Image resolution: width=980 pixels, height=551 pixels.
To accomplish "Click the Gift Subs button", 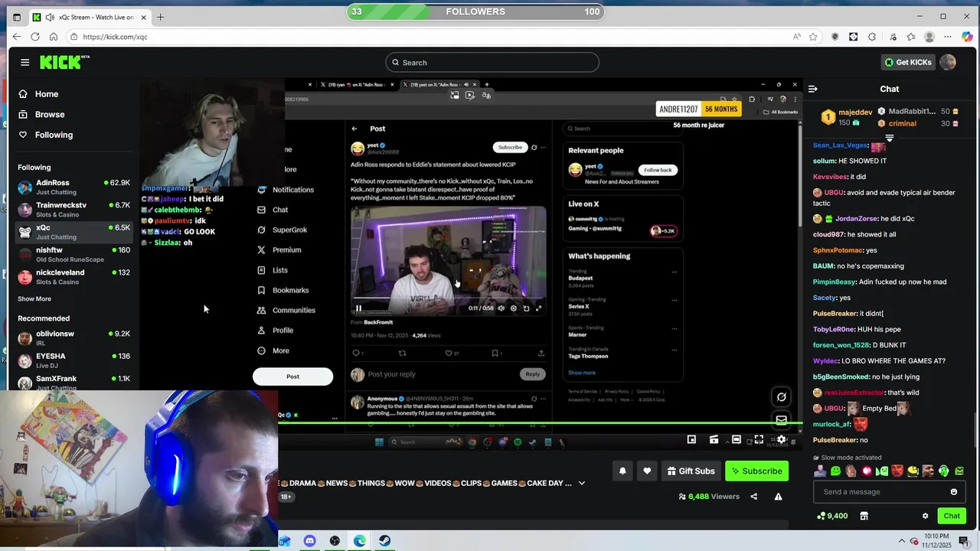I will [x=691, y=471].
